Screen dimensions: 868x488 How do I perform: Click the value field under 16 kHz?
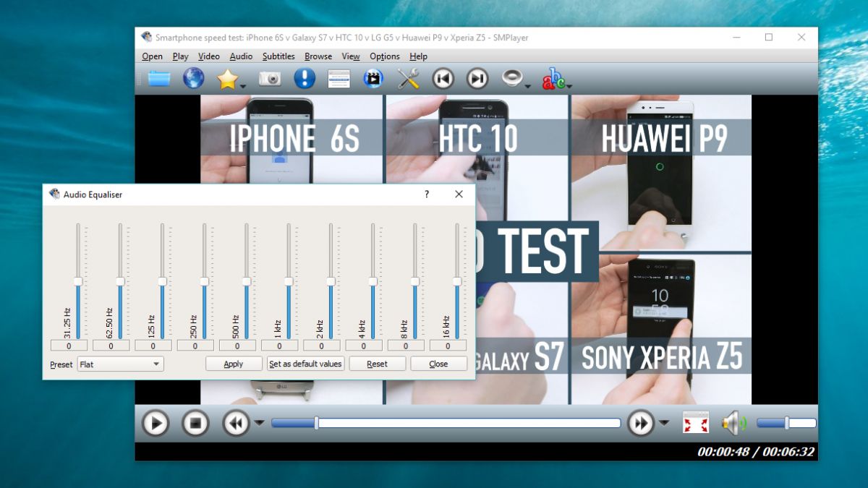(x=448, y=346)
